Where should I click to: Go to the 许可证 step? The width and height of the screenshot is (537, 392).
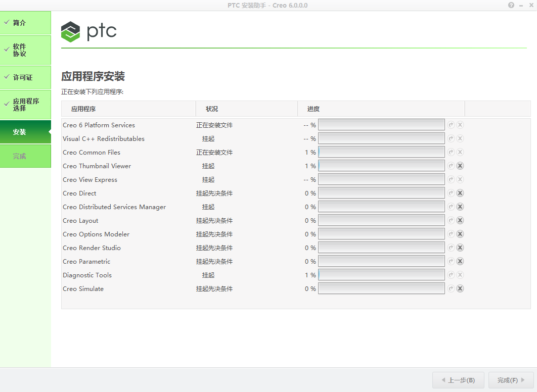tap(25, 77)
